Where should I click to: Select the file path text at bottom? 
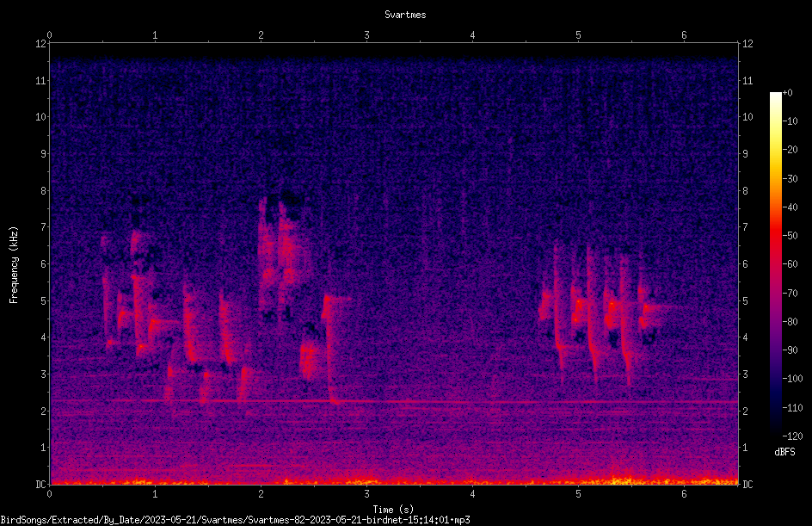pyautogui.click(x=235, y=520)
